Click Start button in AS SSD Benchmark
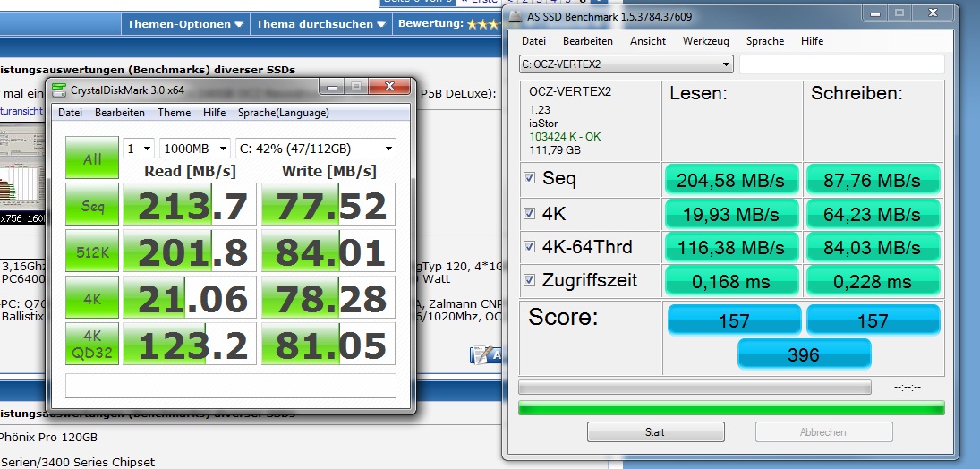 pyautogui.click(x=656, y=432)
